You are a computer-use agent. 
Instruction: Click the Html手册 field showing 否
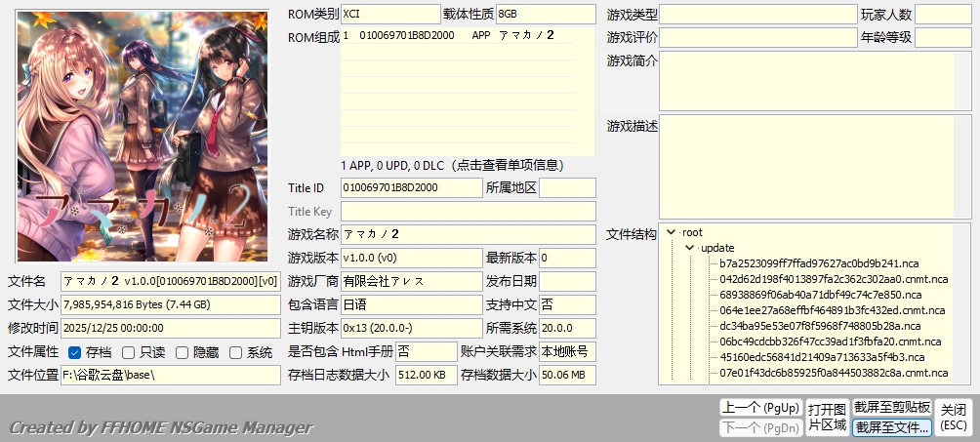click(427, 351)
